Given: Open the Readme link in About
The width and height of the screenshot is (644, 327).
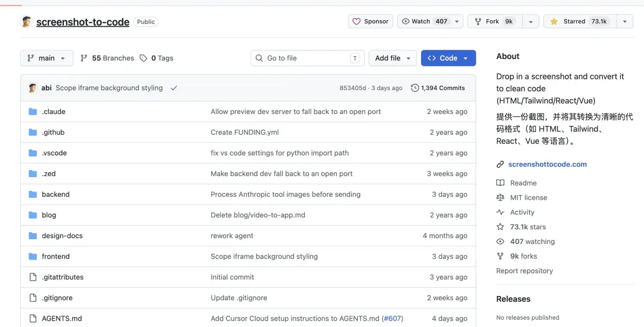Looking at the screenshot, I should tap(524, 183).
